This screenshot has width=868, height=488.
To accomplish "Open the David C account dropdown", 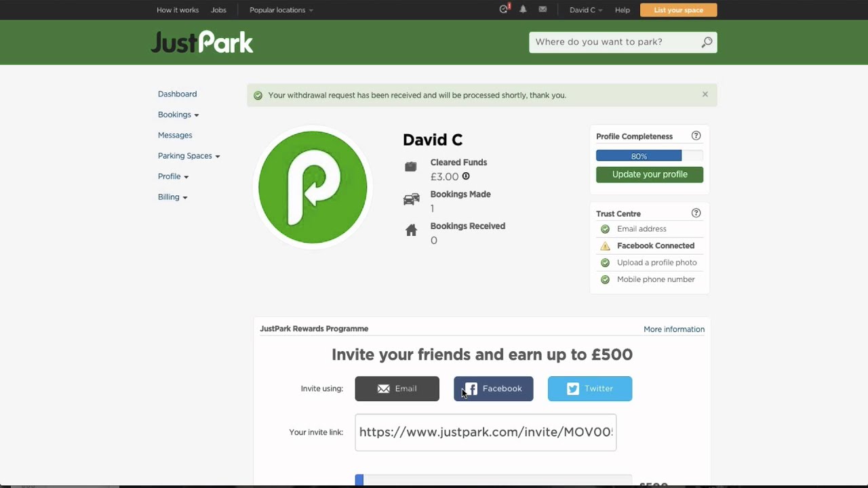I will click(x=586, y=10).
